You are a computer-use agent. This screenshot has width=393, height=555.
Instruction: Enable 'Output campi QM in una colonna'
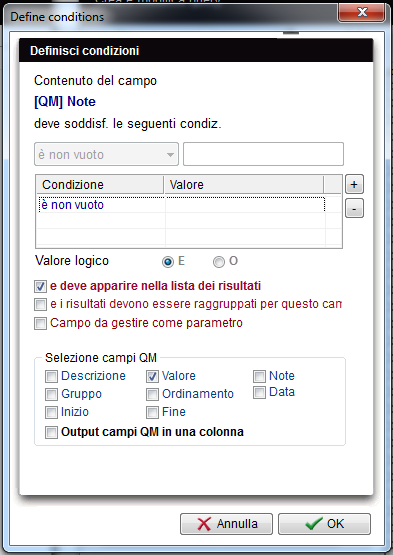(51, 433)
